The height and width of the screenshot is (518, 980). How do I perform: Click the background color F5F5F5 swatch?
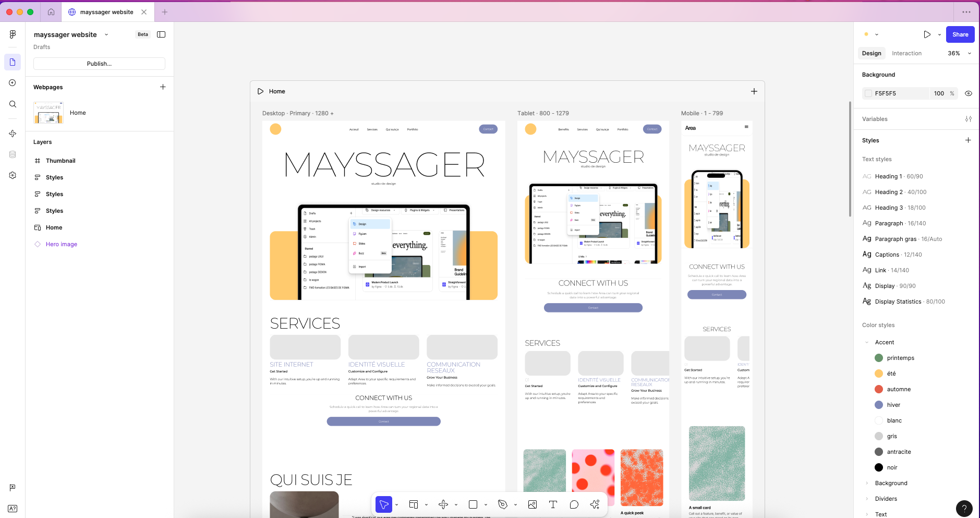pos(868,93)
